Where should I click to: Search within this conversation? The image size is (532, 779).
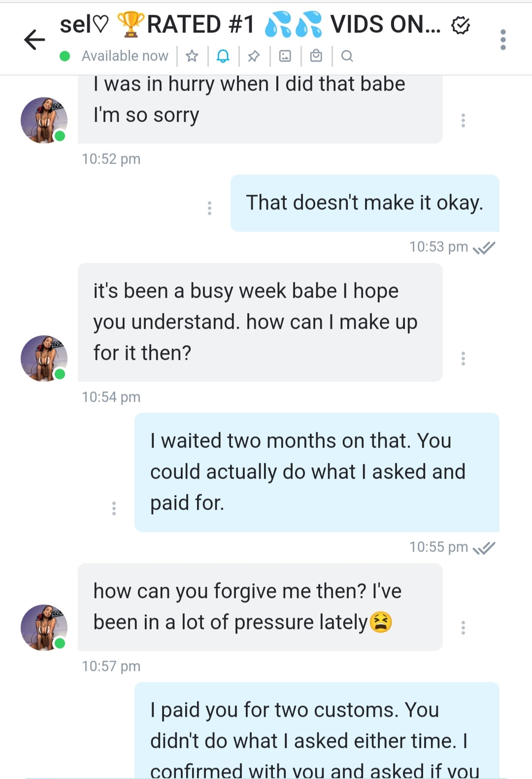pyautogui.click(x=347, y=56)
